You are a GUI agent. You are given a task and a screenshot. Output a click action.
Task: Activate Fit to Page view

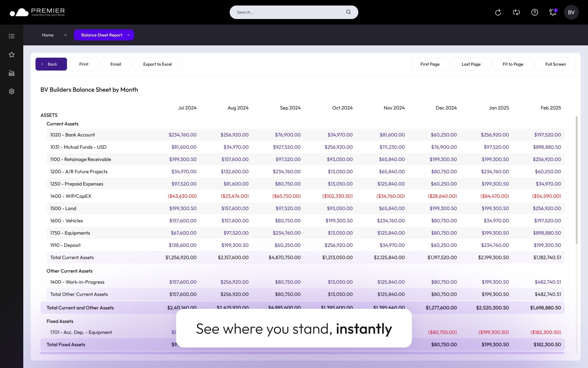pos(513,64)
